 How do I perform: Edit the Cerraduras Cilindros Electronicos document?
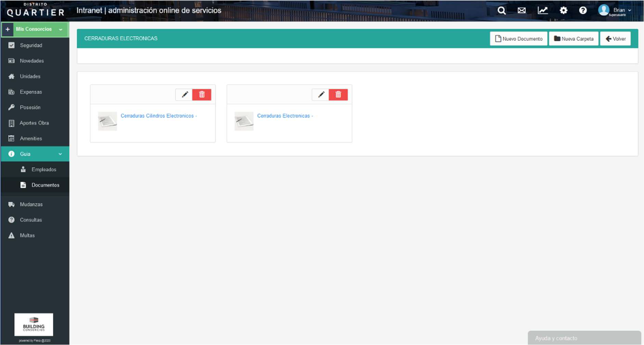pos(185,95)
